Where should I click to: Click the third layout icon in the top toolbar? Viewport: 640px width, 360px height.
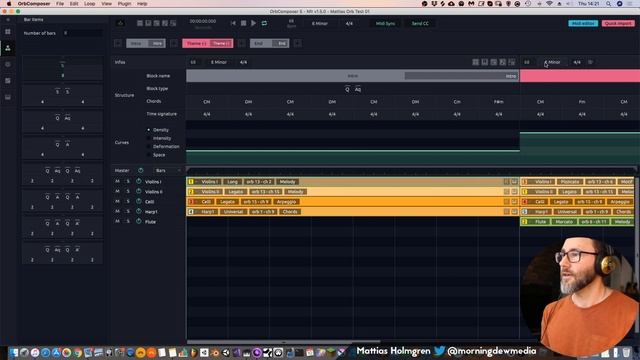tap(156, 23)
